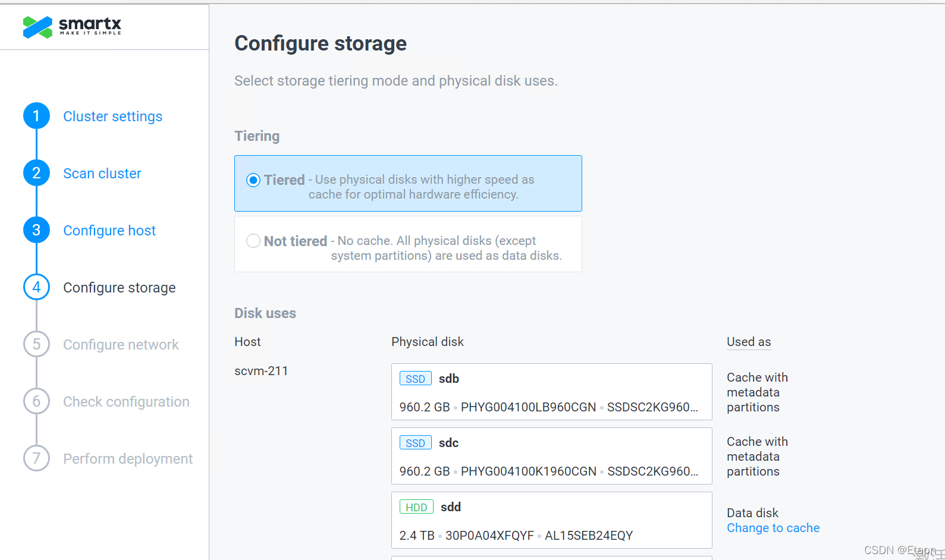Click serial PHYG004100LB960CGN text
Viewport: 945px width, 560px height.
[x=528, y=407]
